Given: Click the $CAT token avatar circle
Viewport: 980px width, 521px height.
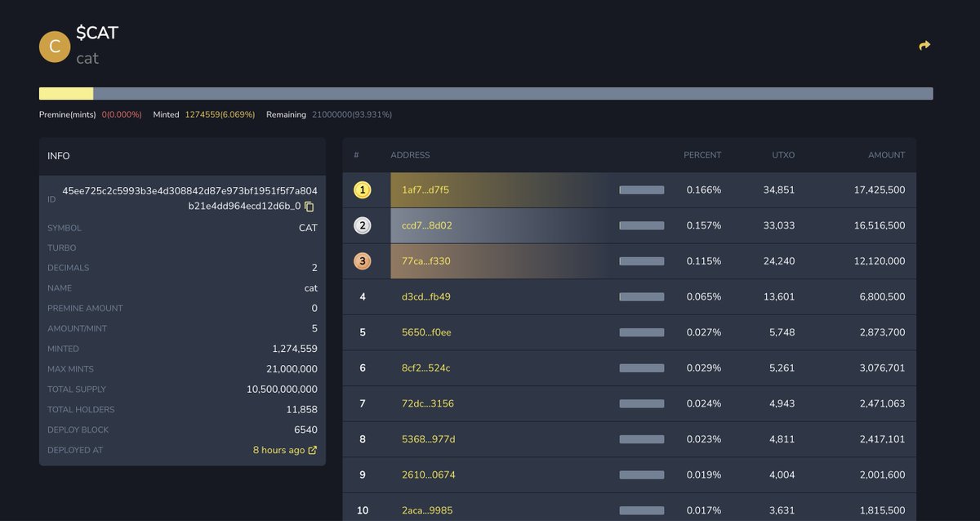Looking at the screenshot, I should click(55, 47).
